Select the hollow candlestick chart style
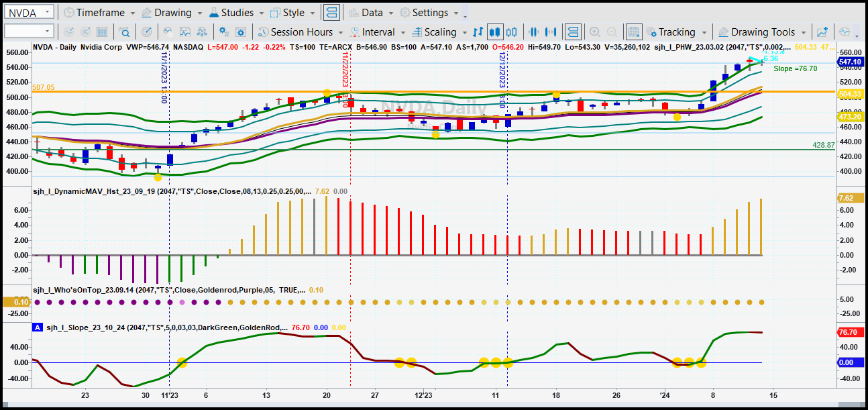This screenshot has height=410, width=868. [x=512, y=32]
